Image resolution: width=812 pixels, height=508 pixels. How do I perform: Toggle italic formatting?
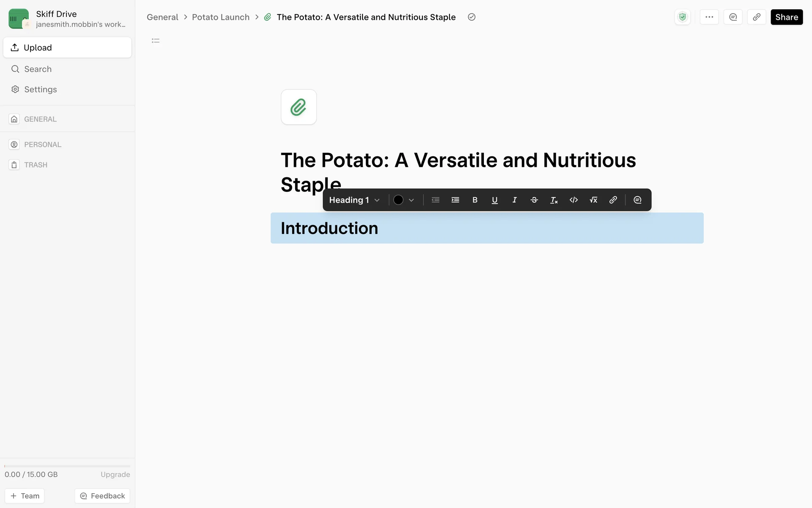514,200
